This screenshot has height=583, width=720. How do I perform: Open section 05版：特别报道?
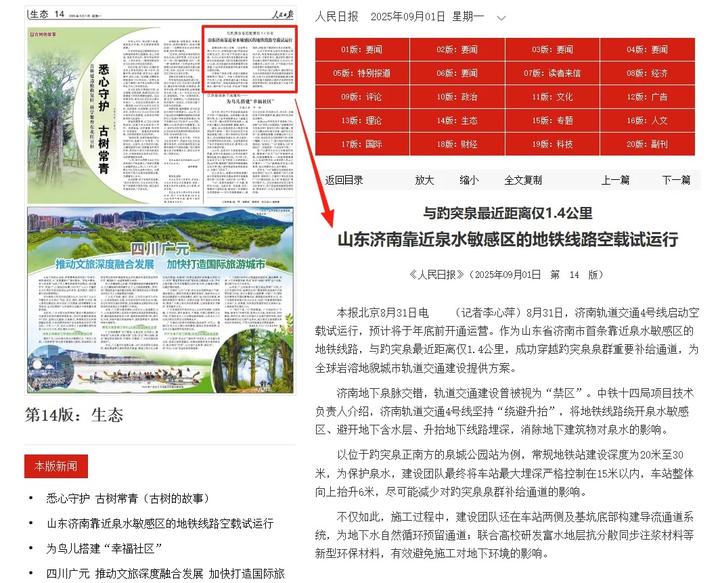[362, 73]
